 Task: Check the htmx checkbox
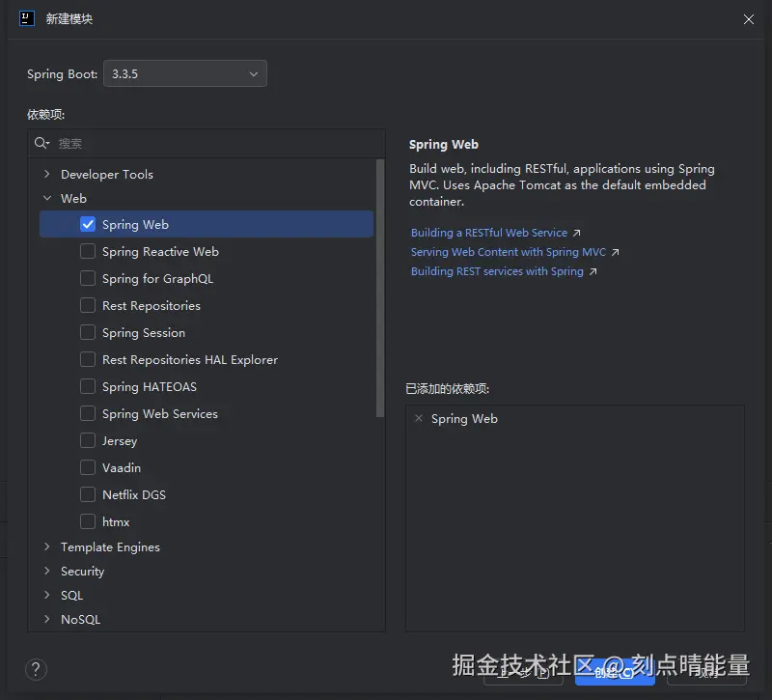88,521
